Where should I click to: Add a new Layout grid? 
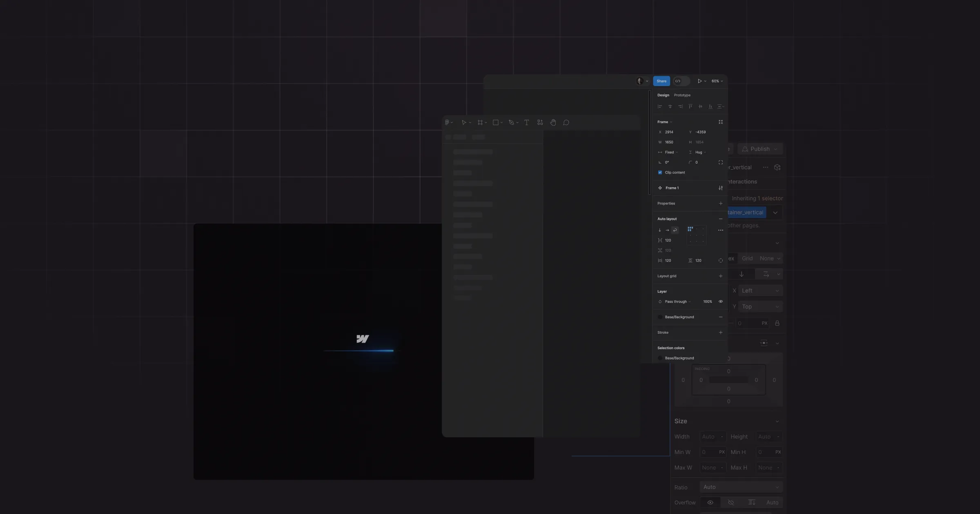(721, 276)
